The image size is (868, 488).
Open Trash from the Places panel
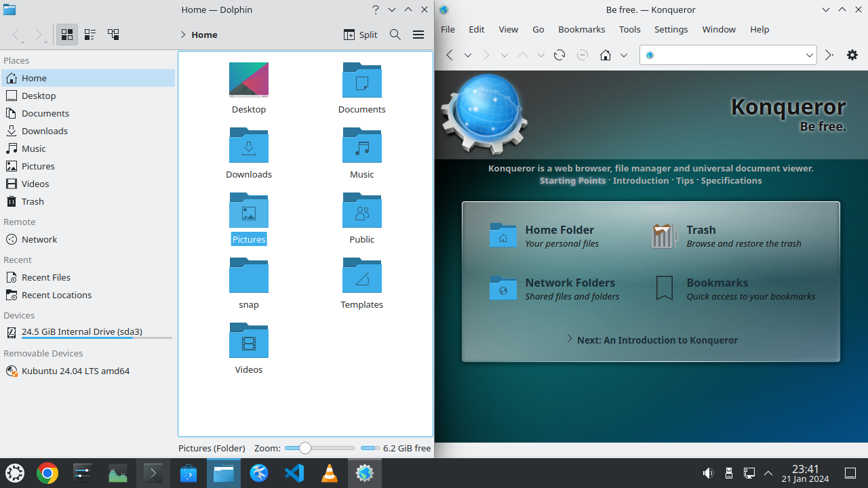coord(87,201)
